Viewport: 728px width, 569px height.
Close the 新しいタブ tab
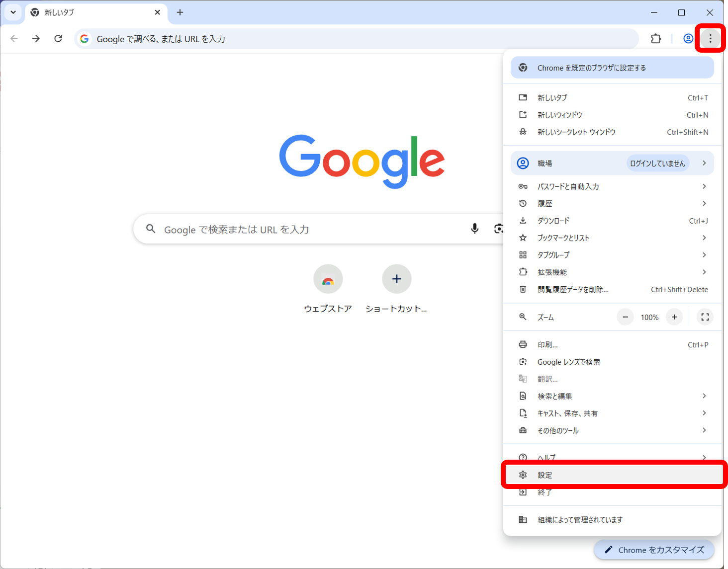[x=158, y=12]
